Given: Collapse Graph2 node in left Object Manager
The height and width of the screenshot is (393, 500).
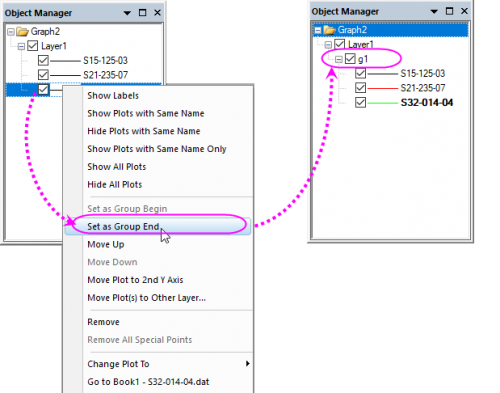Looking at the screenshot, I should (11, 32).
